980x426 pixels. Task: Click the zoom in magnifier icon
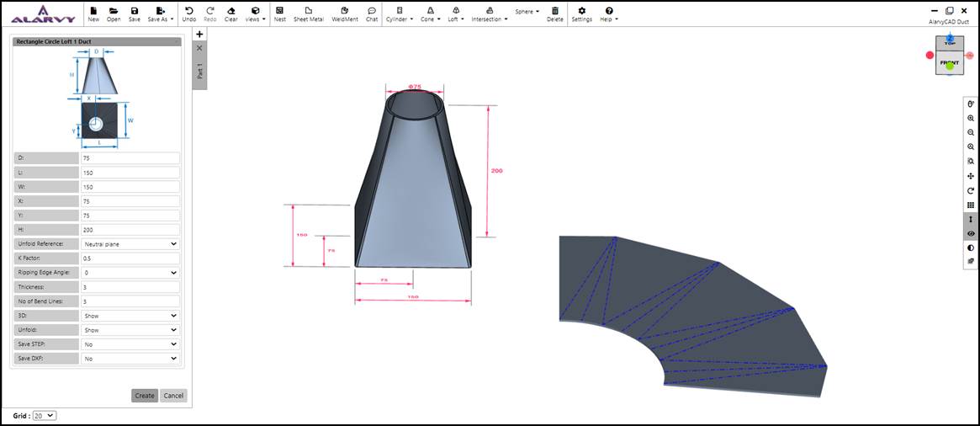971,118
